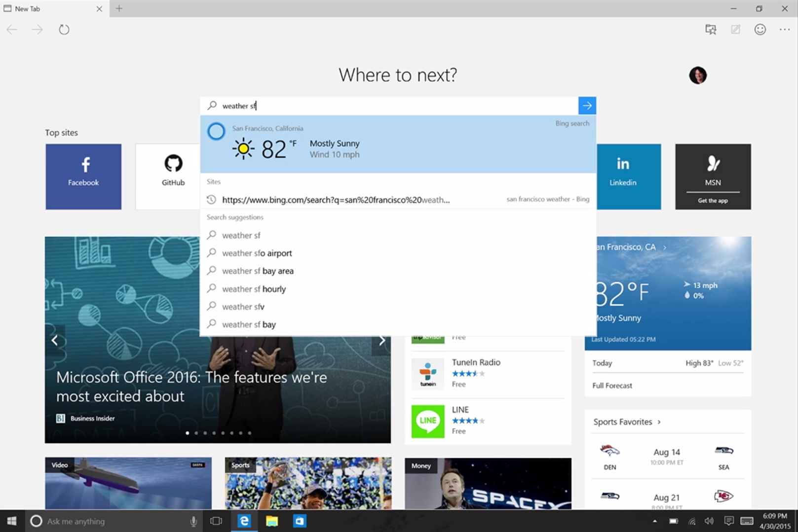Open the Windows Start button
This screenshot has height=532, width=798.
12,521
